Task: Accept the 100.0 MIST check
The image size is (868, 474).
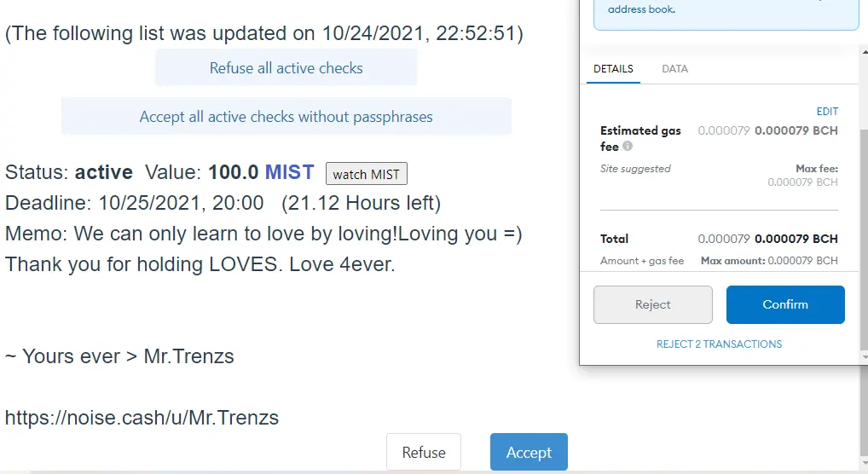Action: point(529,452)
